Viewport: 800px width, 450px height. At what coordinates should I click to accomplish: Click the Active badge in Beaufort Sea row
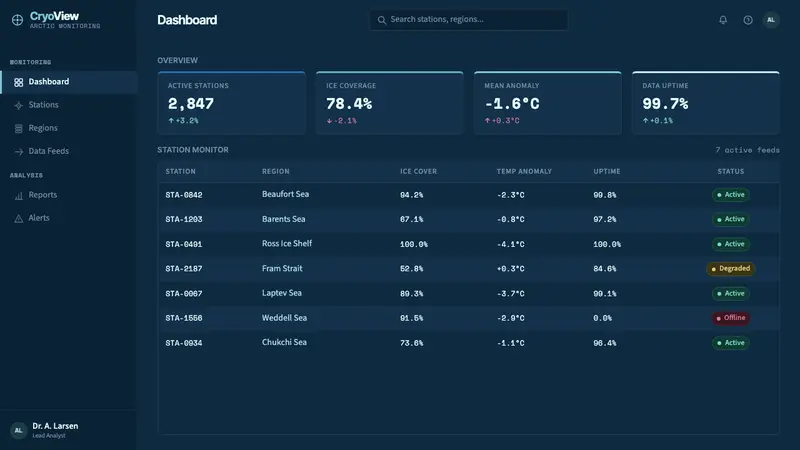731,195
